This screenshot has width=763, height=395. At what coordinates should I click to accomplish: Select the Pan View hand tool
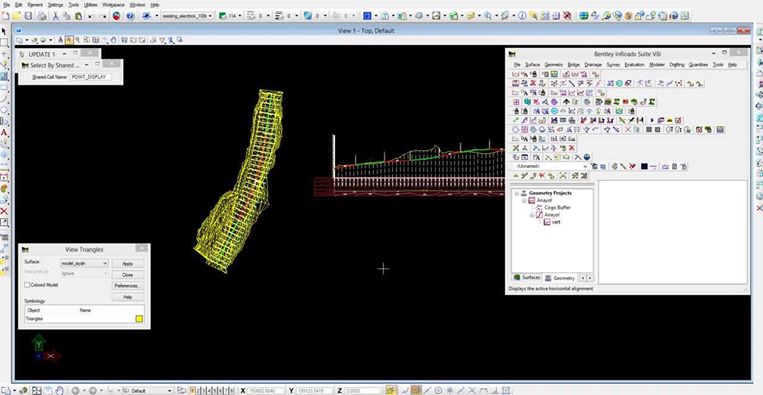113,40
